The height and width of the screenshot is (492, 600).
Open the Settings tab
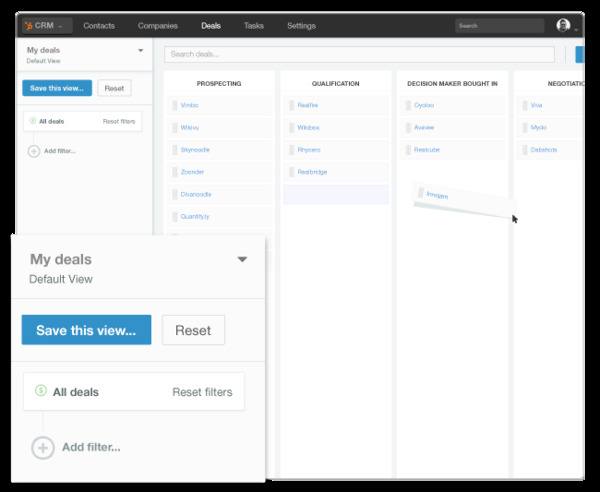tap(301, 26)
